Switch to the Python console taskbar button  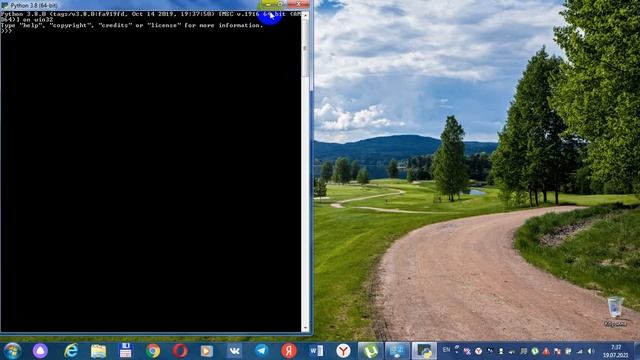[x=424, y=351]
